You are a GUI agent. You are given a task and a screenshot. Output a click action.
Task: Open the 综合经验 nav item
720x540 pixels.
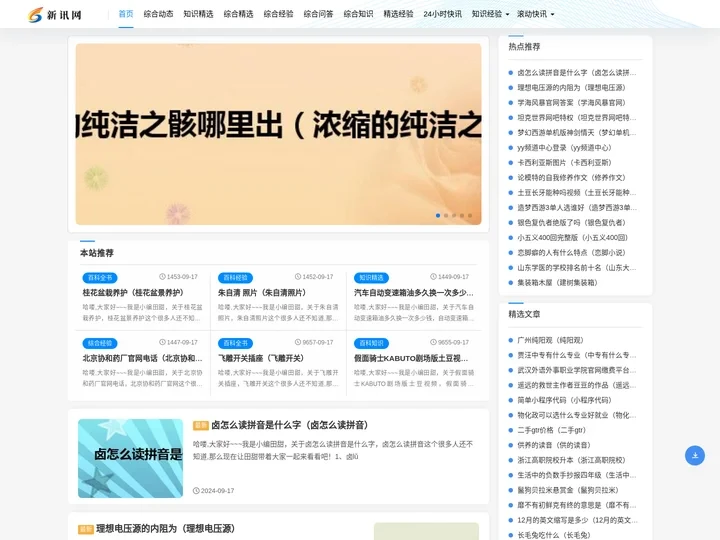pos(278,14)
